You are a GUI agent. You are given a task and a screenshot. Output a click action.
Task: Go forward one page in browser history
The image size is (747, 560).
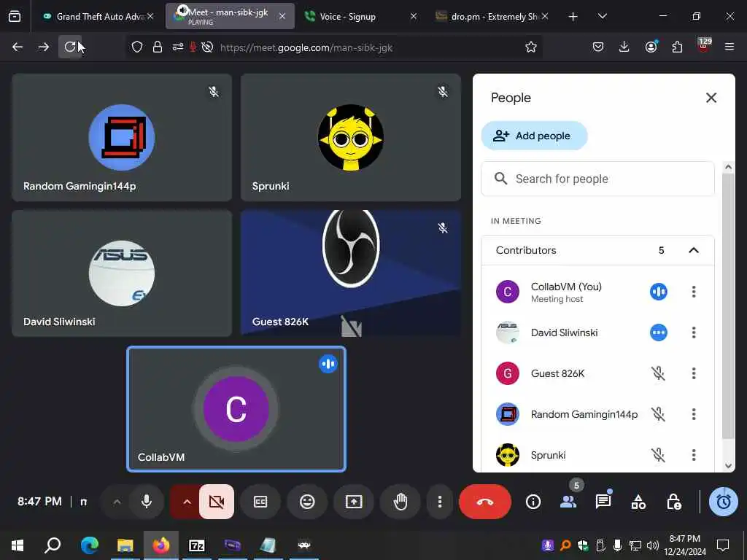pyautogui.click(x=43, y=47)
